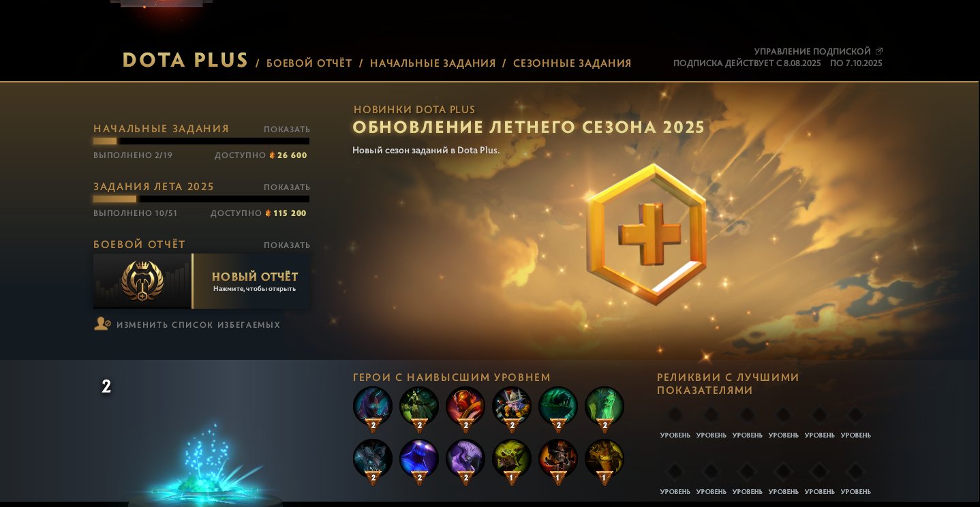
Task: Click external-link icon beside Управление подпиской
Action: (x=879, y=51)
